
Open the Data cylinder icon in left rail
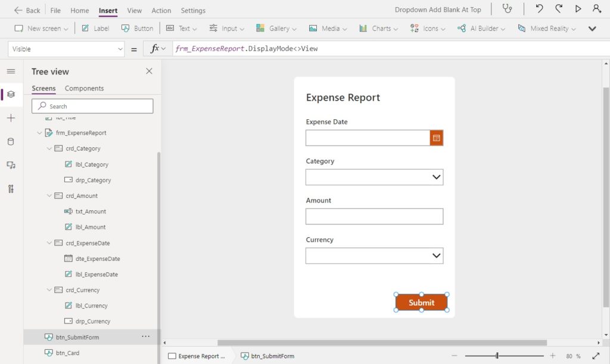(x=11, y=142)
